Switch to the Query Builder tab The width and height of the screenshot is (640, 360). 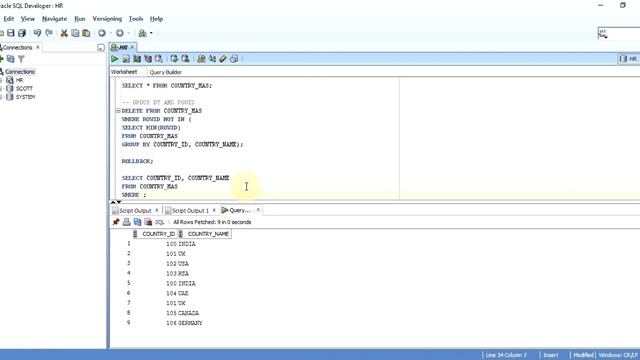(165, 72)
